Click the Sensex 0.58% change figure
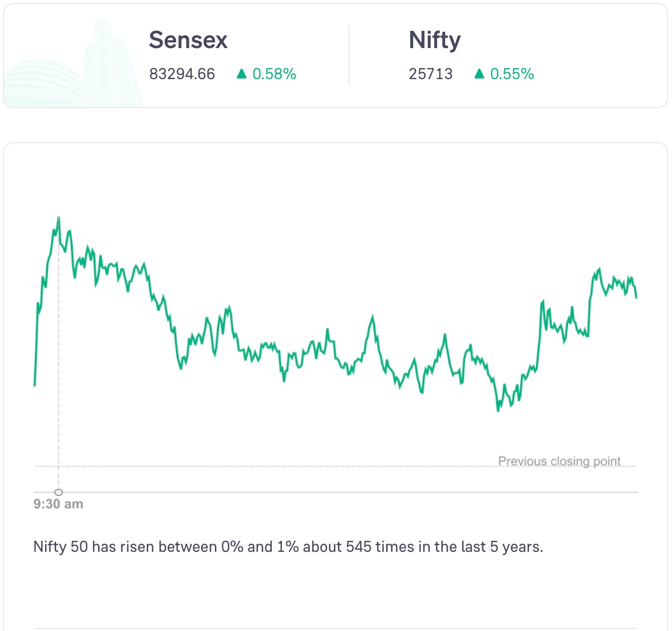Screen dimensions: 672x631 (x=274, y=74)
